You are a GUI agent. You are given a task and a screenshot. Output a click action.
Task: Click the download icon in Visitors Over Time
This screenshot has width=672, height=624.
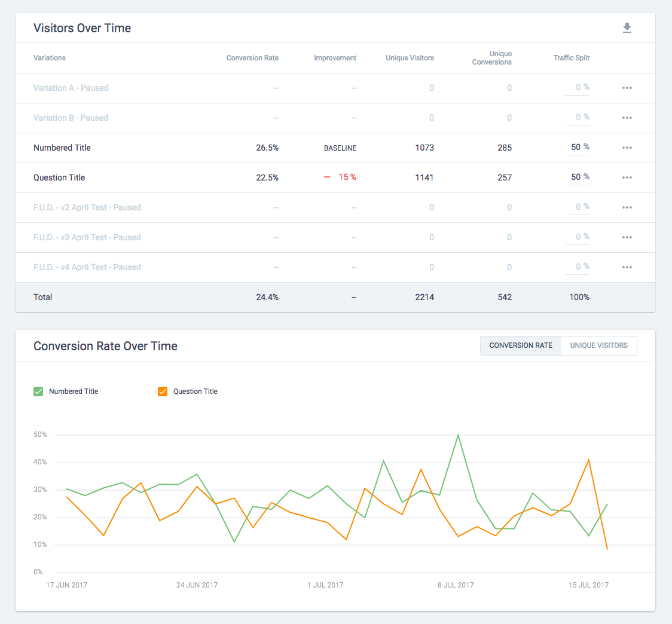coord(627,28)
